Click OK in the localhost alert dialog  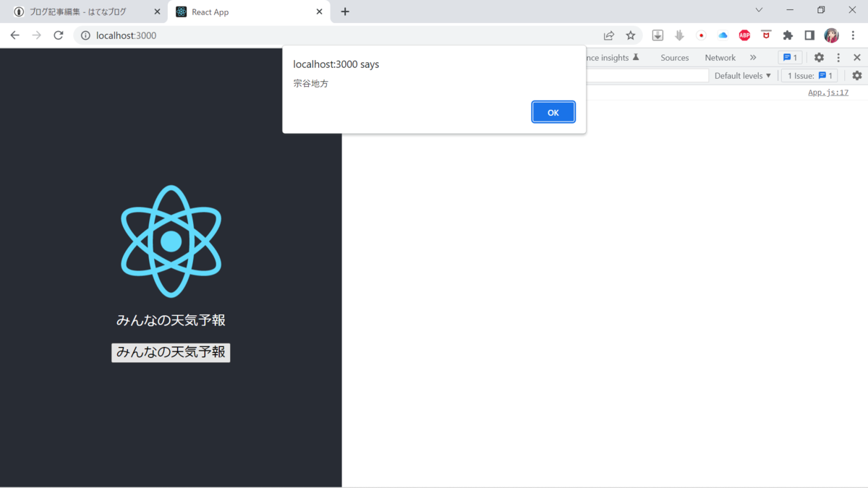[553, 112]
